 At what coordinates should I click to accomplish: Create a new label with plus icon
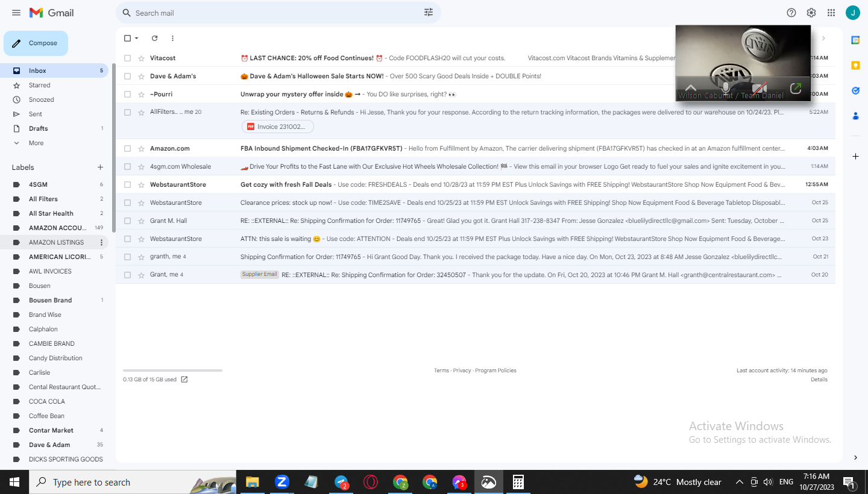click(100, 167)
